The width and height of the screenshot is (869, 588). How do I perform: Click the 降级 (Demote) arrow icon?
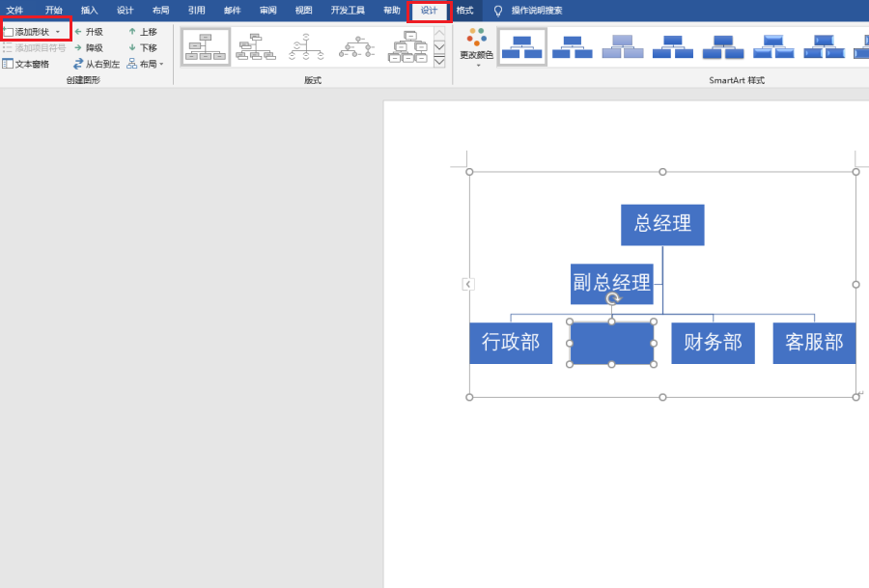point(78,47)
